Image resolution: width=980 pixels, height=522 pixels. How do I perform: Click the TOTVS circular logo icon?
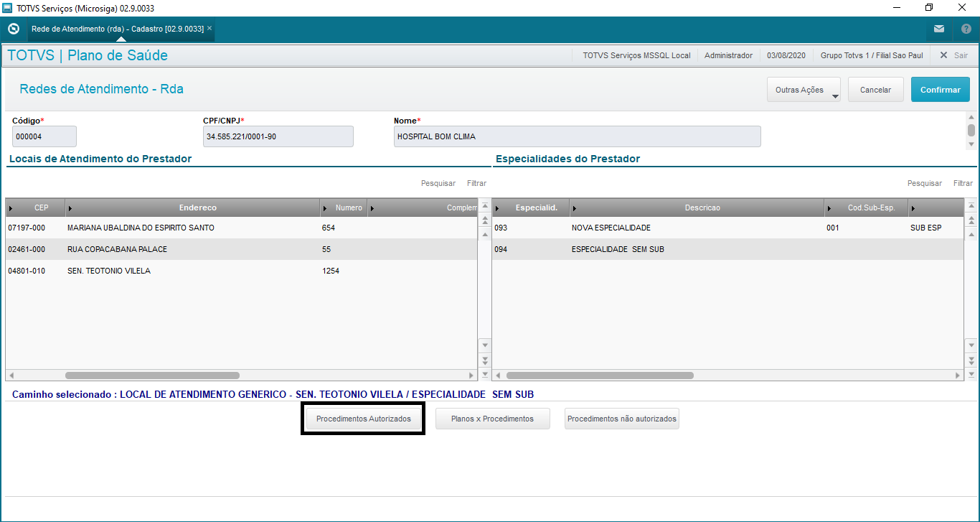click(13, 29)
